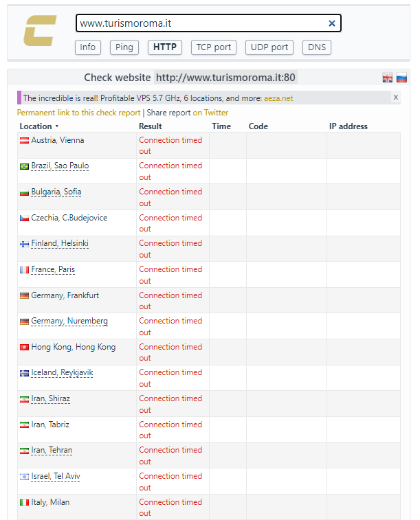This screenshot has height=520, width=420.
Task: Switch language with the English flag icon
Action: point(388,78)
